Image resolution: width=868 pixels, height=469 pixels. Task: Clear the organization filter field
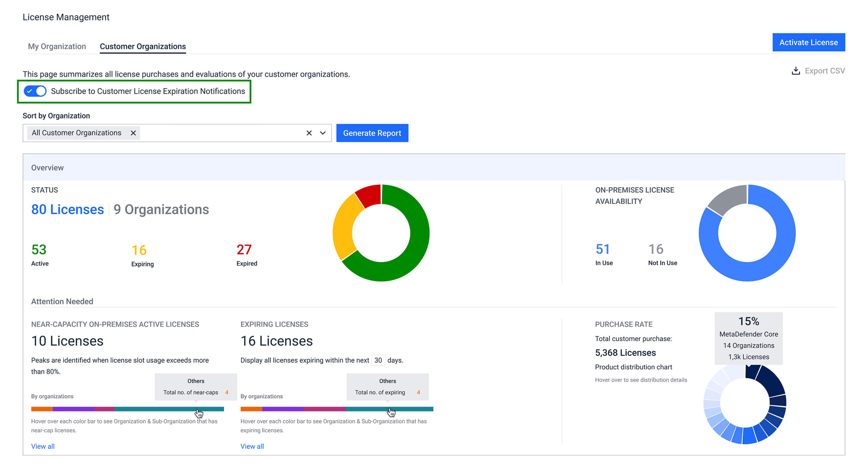(x=309, y=133)
